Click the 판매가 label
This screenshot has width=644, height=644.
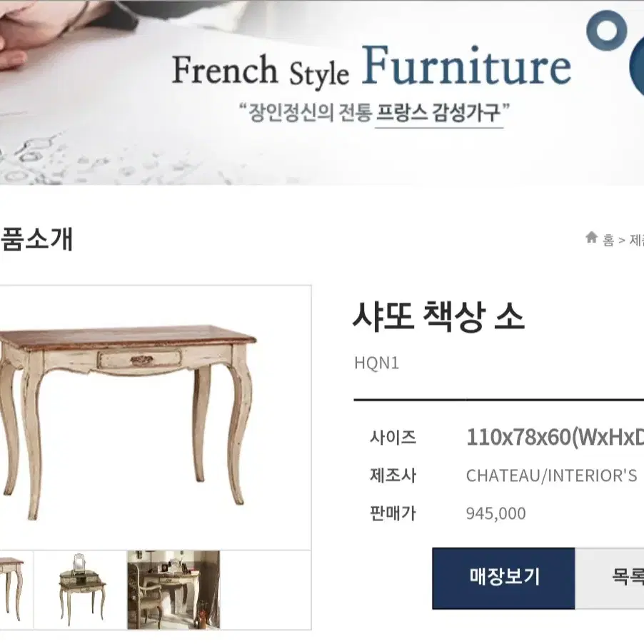pos(393,513)
